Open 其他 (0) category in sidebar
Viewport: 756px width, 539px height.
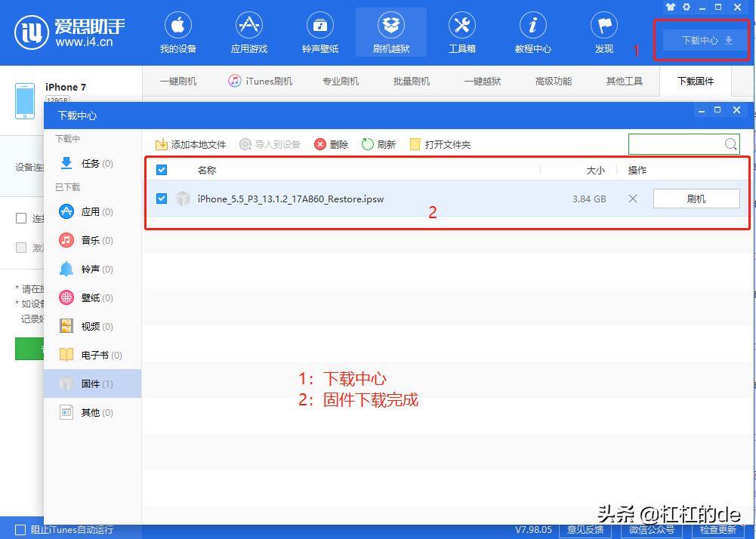(93, 412)
